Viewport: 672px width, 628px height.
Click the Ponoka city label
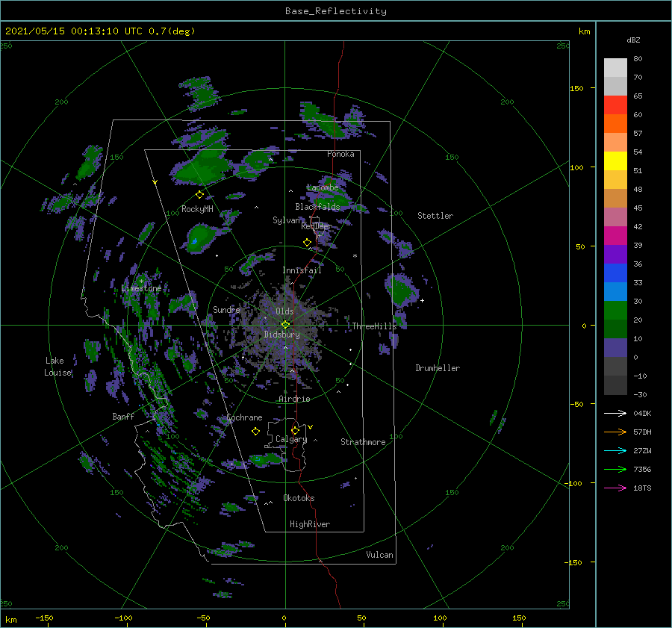340,154
